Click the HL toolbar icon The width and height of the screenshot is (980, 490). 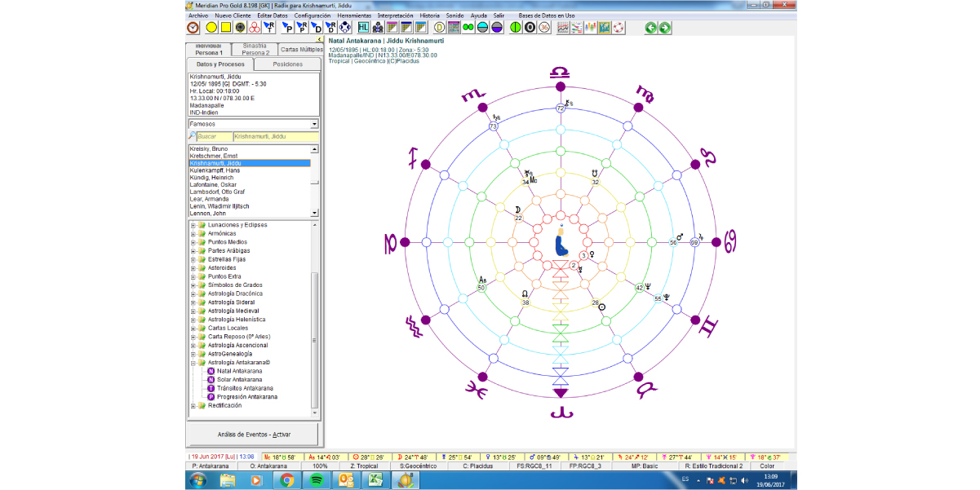[x=363, y=28]
